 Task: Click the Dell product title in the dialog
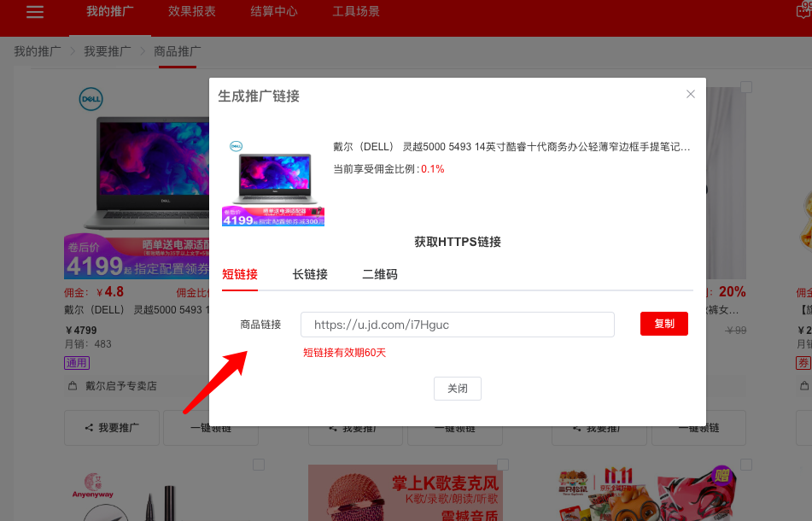511,147
